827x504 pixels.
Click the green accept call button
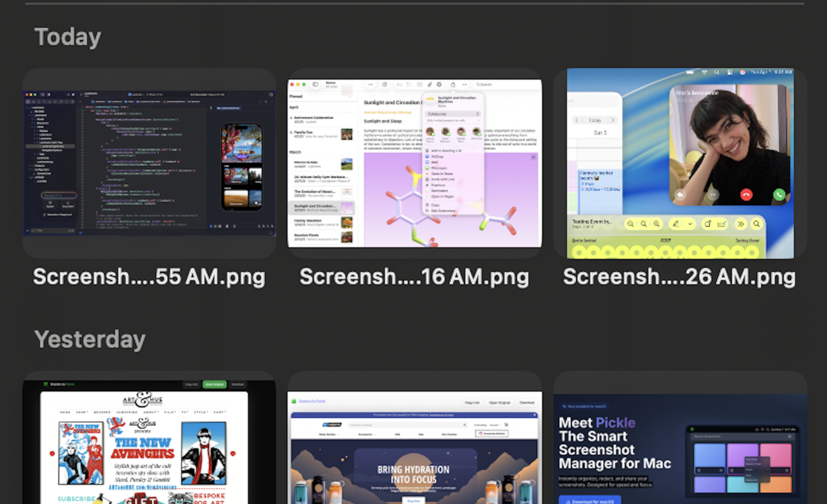pyautogui.click(x=779, y=195)
